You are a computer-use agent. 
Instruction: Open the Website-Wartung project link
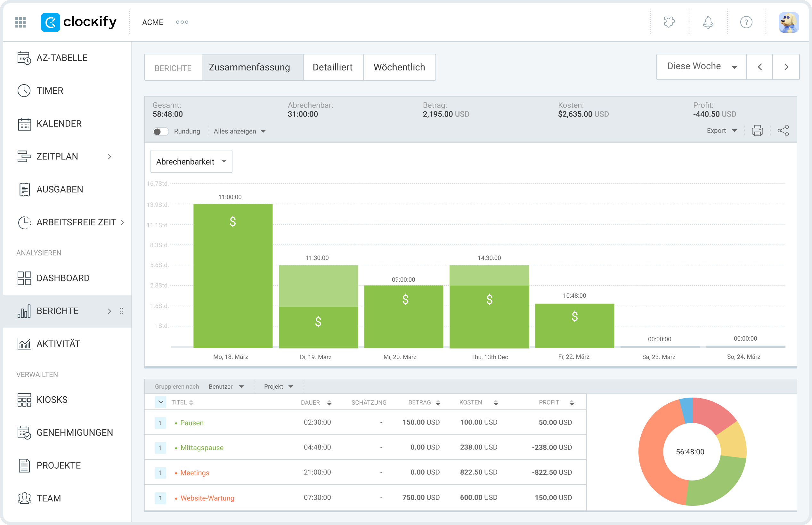tap(207, 498)
